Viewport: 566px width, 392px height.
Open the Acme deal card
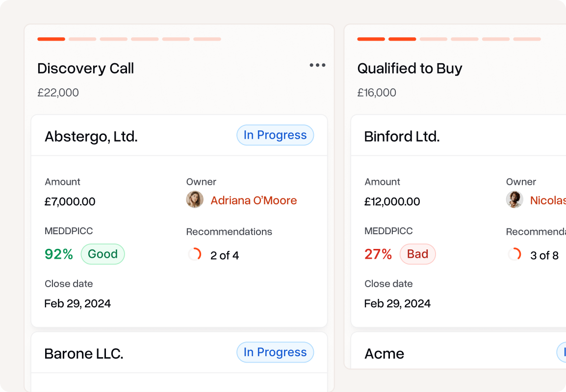(x=385, y=353)
